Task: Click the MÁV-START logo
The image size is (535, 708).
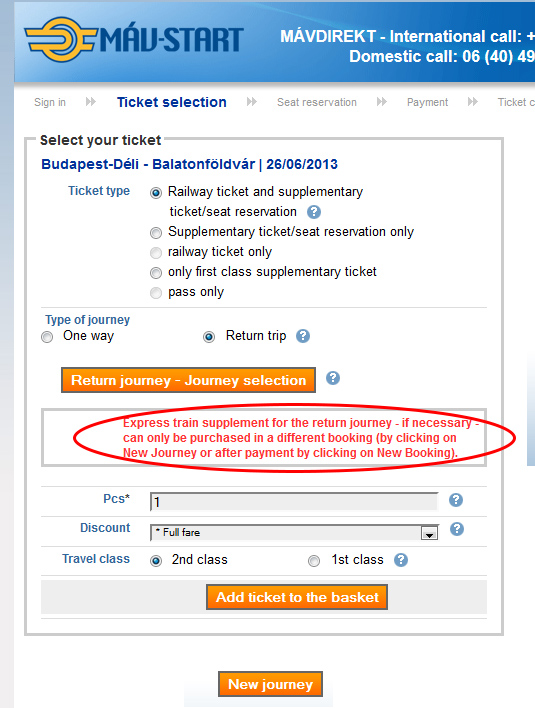Action: 134,40
